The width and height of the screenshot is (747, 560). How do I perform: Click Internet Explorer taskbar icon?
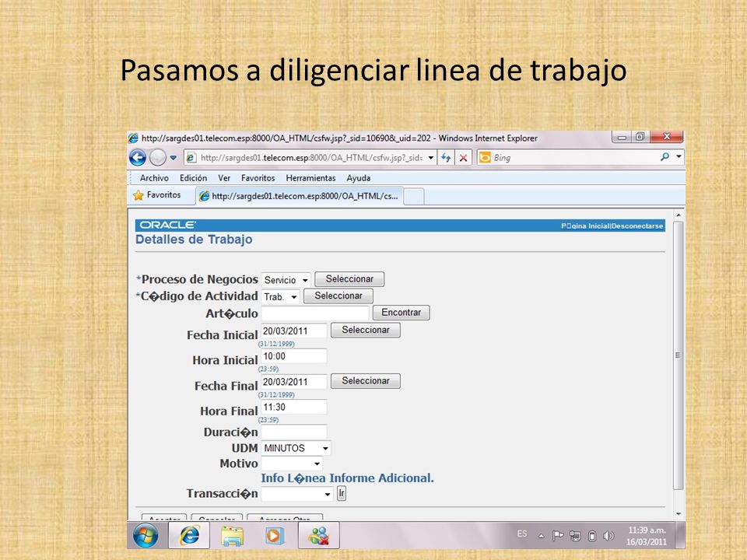pos(189,535)
